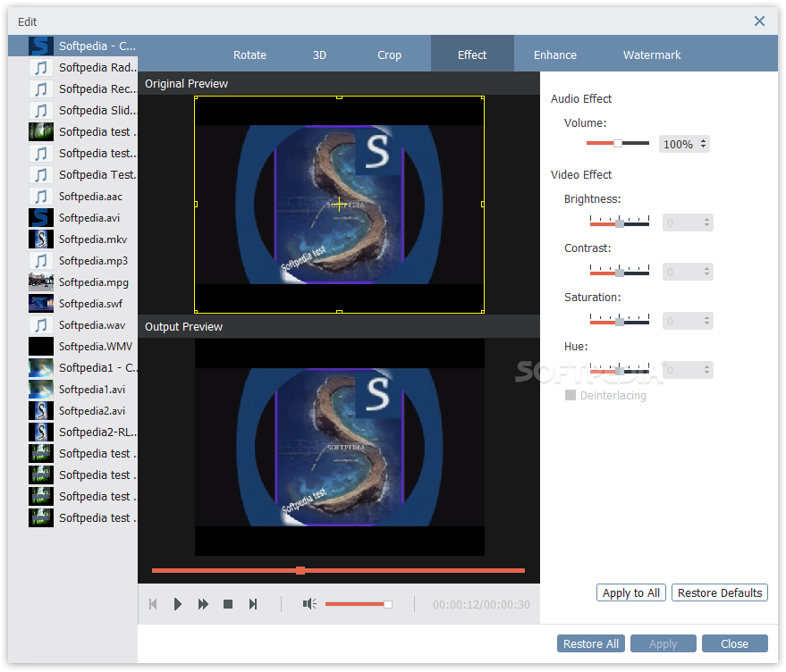Click the Restore Defaults button
Viewport: 786px width, 672px height.
(x=720, y=592)
